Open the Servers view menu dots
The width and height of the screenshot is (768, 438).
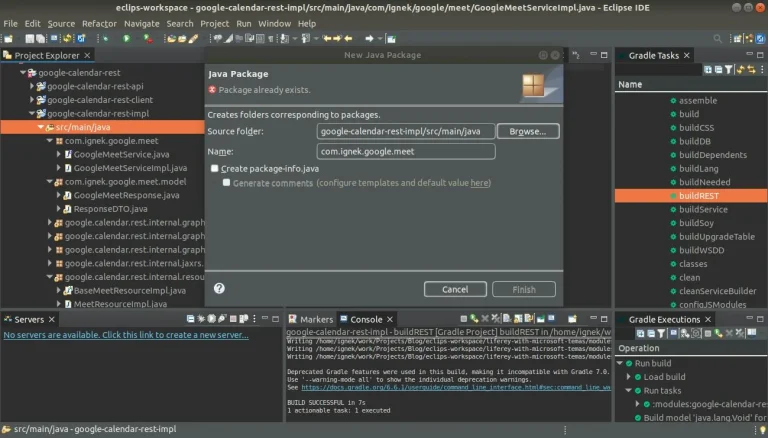[254, 319]
